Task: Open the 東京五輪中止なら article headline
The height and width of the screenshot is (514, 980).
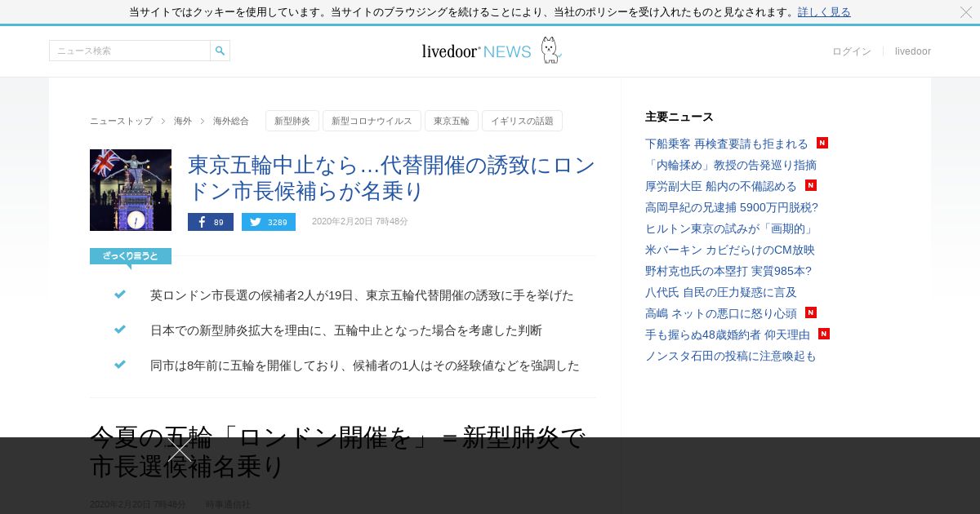Action: pyautogui.click(x=391, y=178)
